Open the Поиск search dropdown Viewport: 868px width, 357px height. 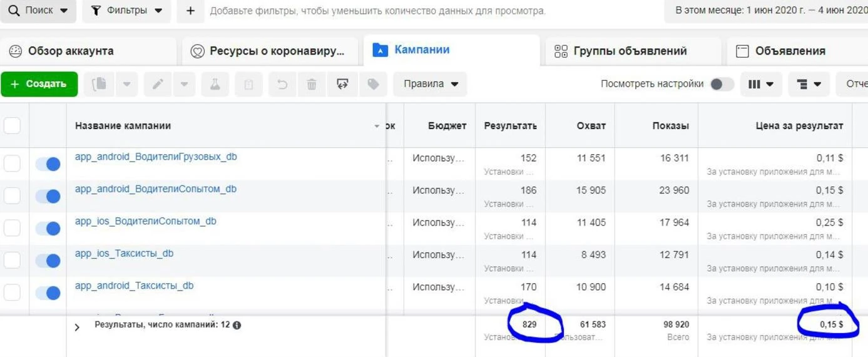pyautogui.click(x=38, y=11)
